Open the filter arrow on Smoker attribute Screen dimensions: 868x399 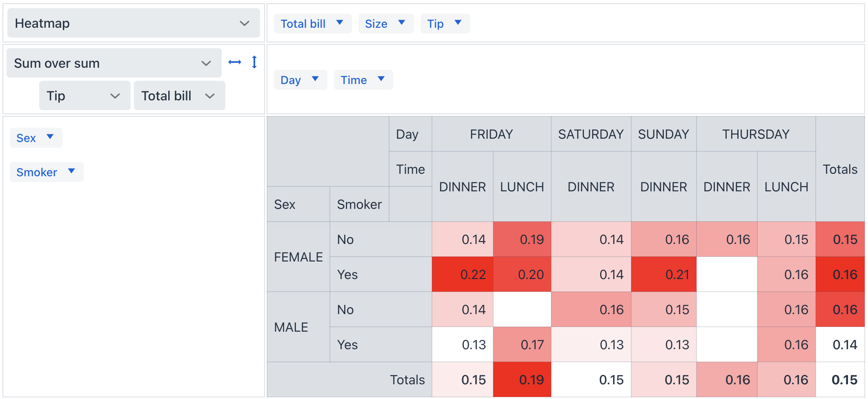[71, 172]
